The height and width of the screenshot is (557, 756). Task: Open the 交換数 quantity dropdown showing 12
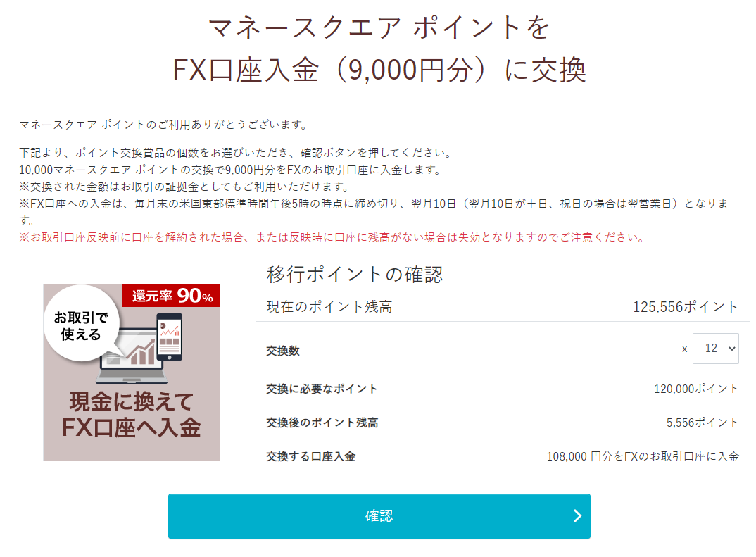coord(715,348)
